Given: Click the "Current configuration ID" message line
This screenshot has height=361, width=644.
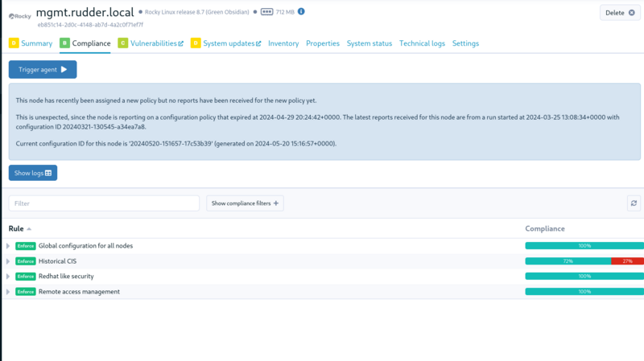Looking at the screenshot, I should [x=175, y=144].
